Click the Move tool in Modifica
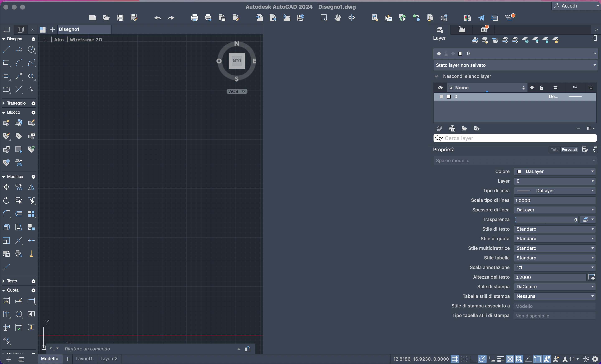 point(6,187)
